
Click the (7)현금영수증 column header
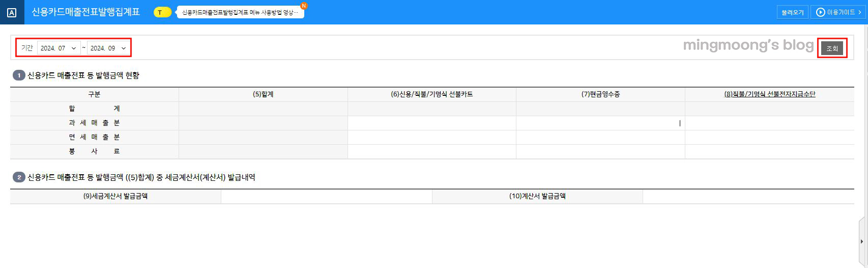(x=600, y=94)
